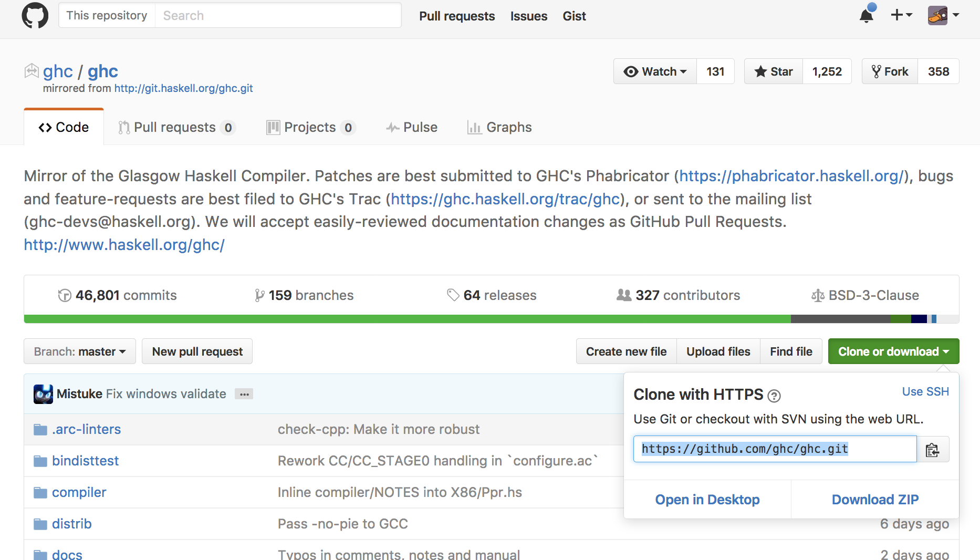
Task: Click the green language bar segment
Action: (407, 319)
